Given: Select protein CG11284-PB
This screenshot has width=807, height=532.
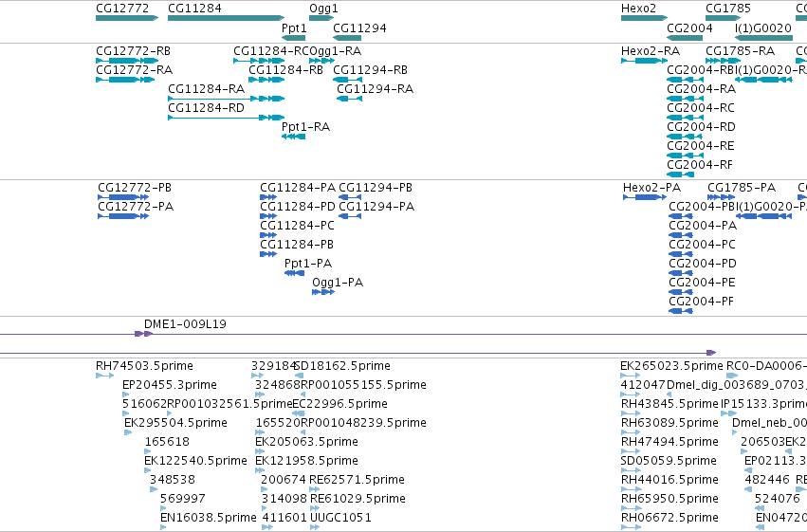Looking at the screenshot, I should (x=268, y=255).
